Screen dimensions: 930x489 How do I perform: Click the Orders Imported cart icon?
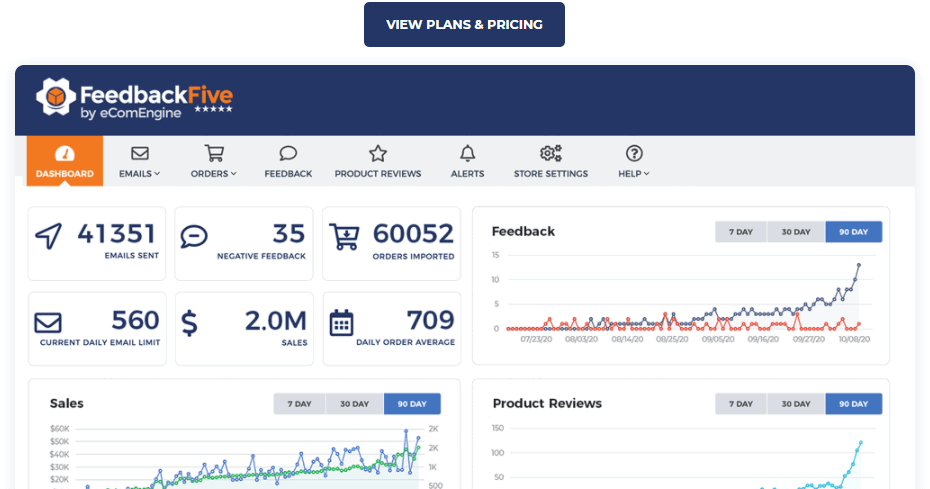[x=344, y=237]
